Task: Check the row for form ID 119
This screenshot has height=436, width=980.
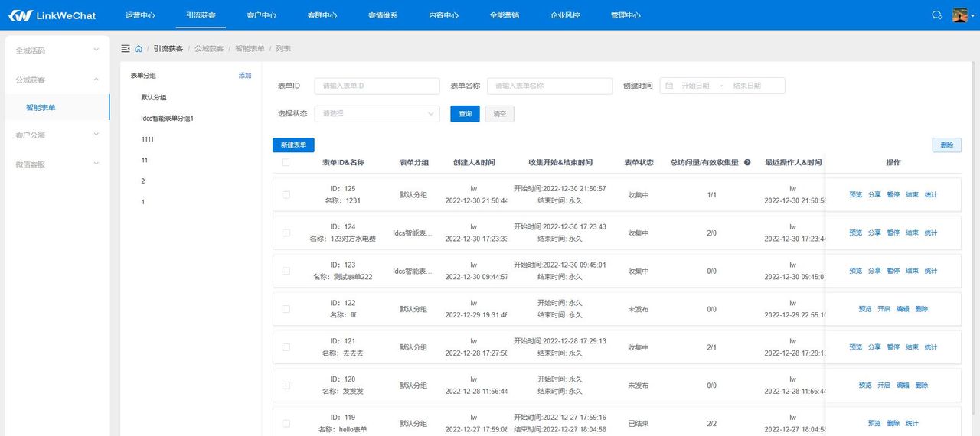Action: point(286,423)
